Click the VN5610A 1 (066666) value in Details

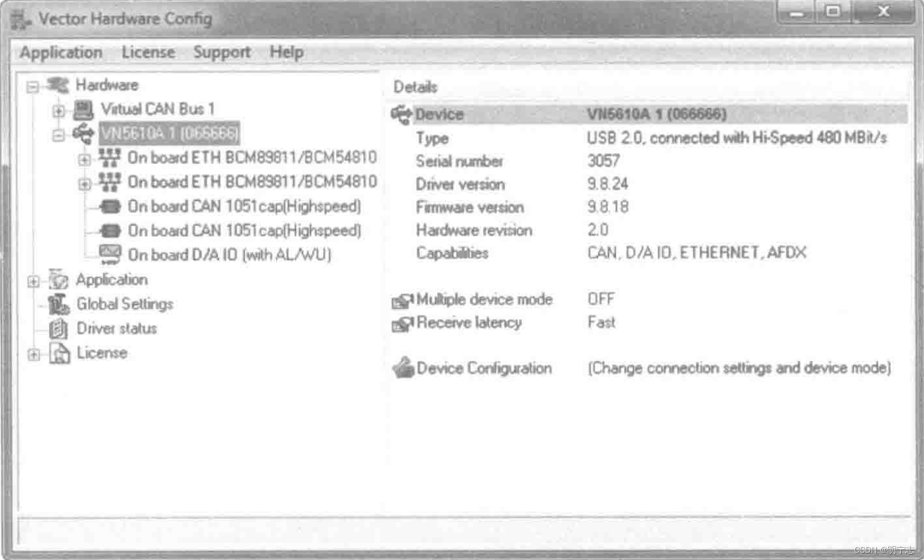tap(657, 114)
